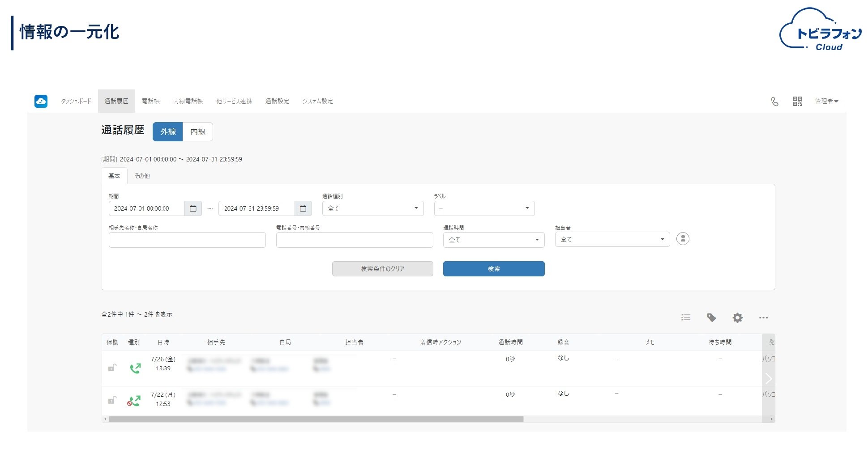Click the blue 検索 button
Viewport: 868px width, 449px height.
494,269
